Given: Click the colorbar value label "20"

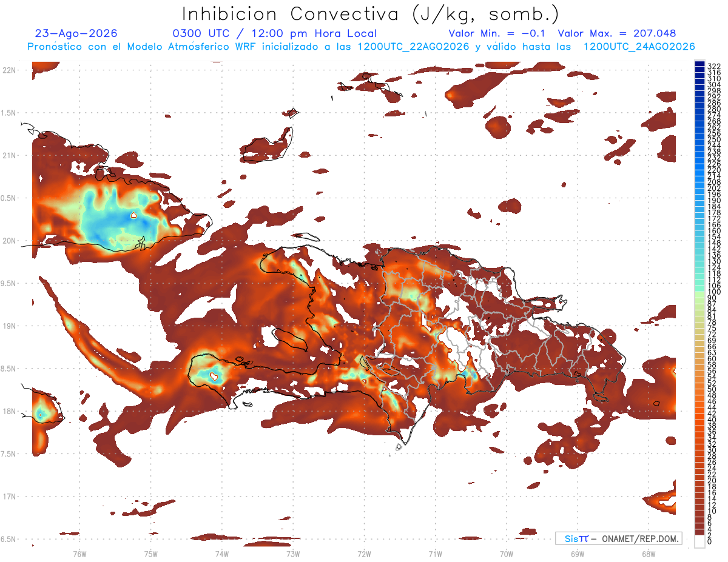Looking at the screenshot, I should pyautogui.click(x=712, y=481).
